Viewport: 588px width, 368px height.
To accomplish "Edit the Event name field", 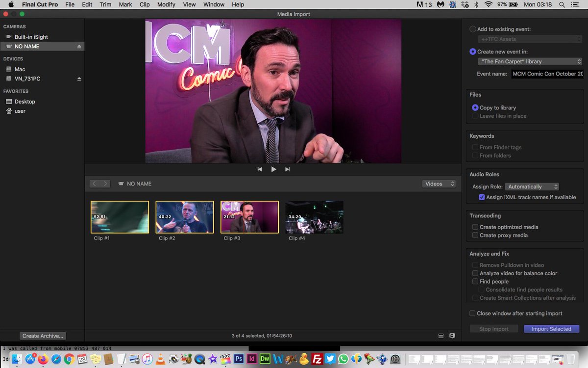I will pyautogui.click(x=547, y=74).
